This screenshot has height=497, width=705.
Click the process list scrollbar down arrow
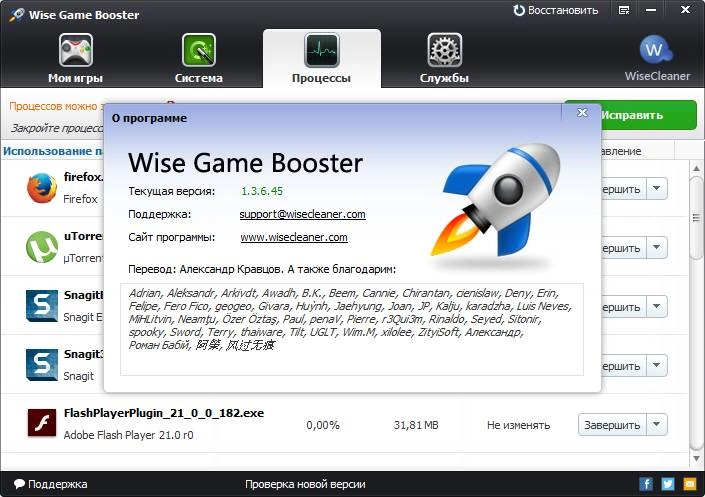point(696,459)
